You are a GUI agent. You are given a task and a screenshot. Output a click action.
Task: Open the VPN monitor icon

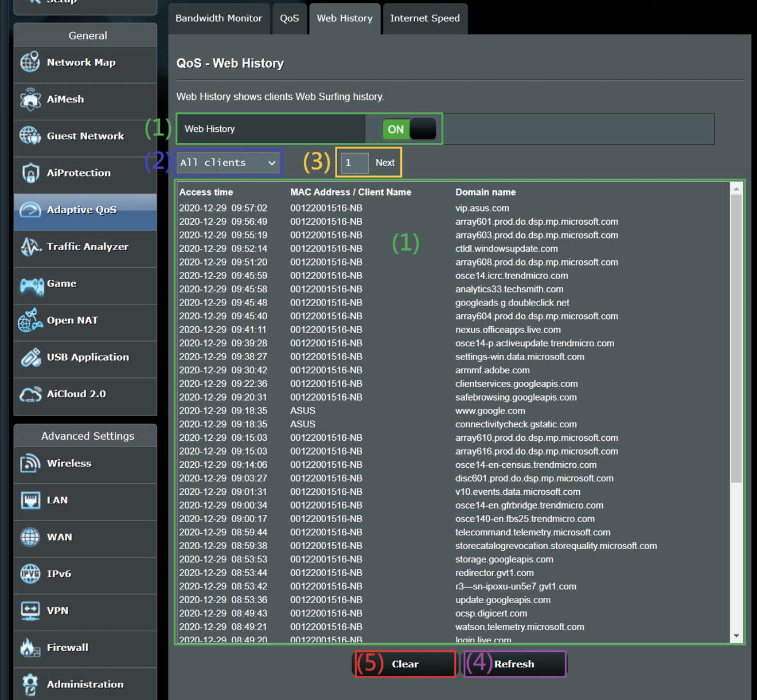(x=30, y=611)
